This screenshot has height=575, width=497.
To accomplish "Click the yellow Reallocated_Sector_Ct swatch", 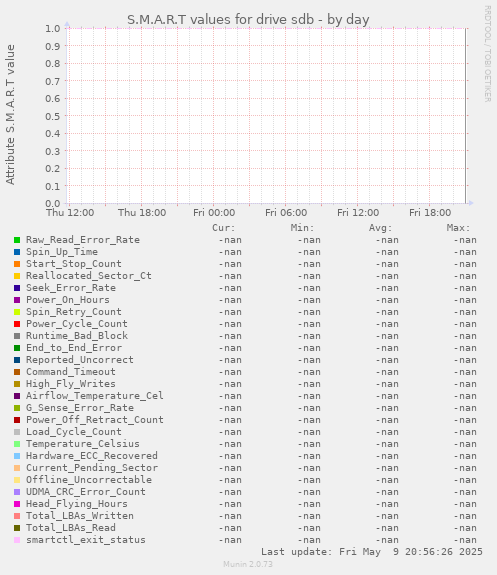I will [17, 276].
